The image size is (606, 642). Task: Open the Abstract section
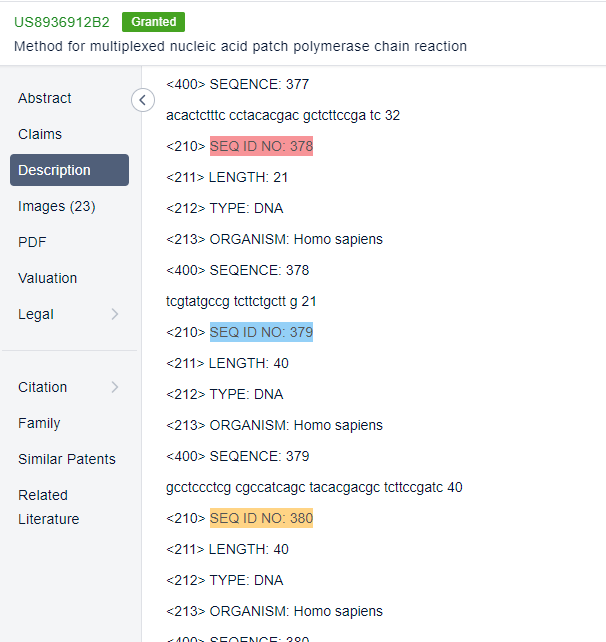point(45,98)
